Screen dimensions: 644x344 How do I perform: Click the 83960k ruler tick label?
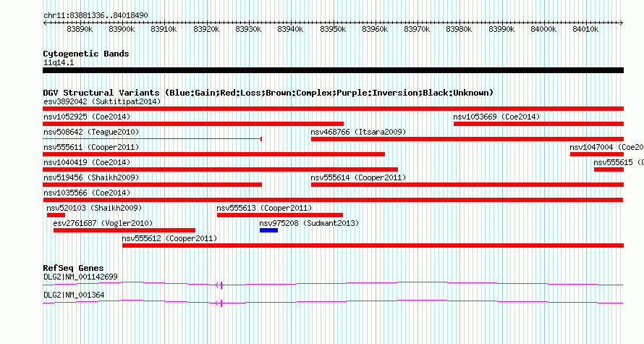[x=375, y=29]
